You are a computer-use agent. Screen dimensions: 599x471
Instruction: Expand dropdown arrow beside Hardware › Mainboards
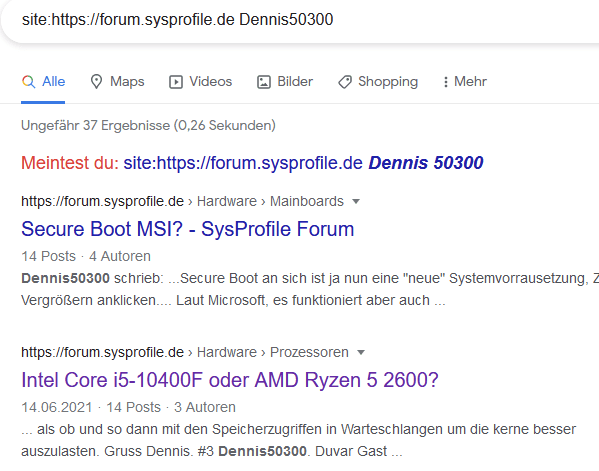click(x=356, y=201)
